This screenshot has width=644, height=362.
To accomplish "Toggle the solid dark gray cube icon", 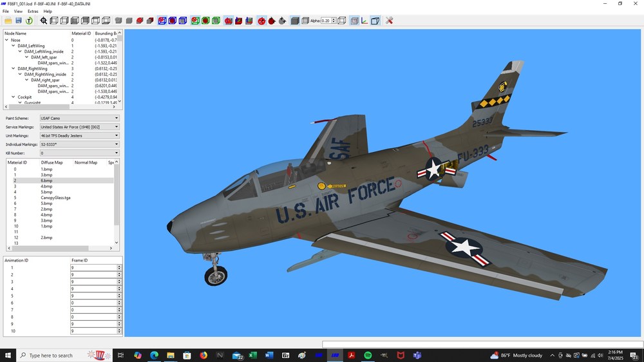I will (x=295, y=21).
